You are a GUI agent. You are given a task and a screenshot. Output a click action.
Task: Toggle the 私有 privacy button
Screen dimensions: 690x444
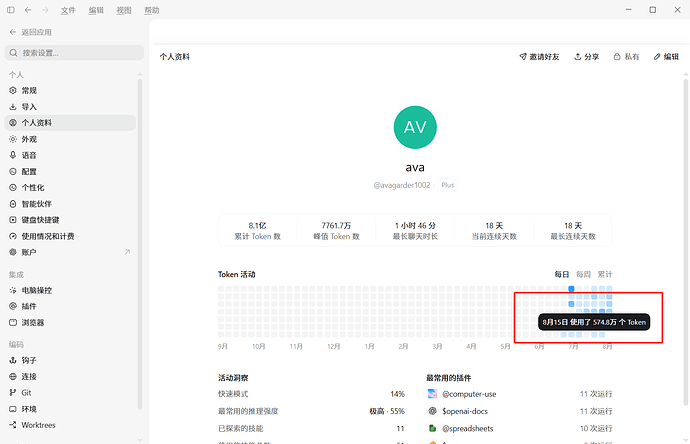click(626, 57)
